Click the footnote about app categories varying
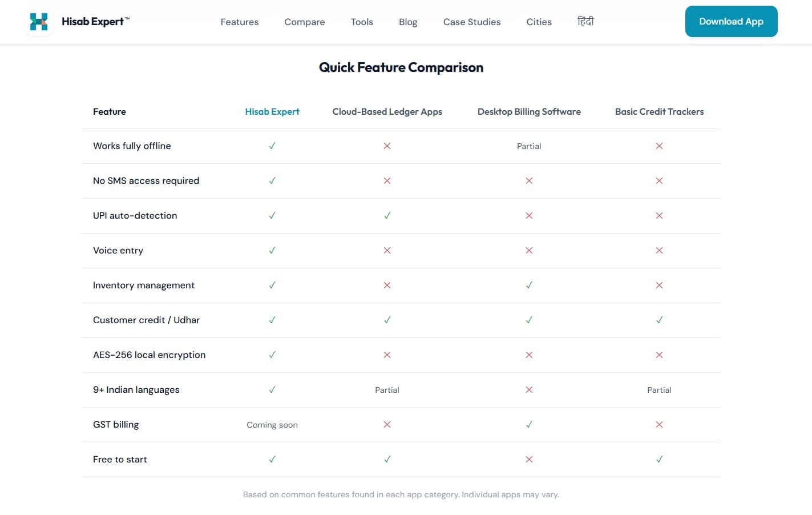This screenshot has height=515, width=812. click(401, 494)
